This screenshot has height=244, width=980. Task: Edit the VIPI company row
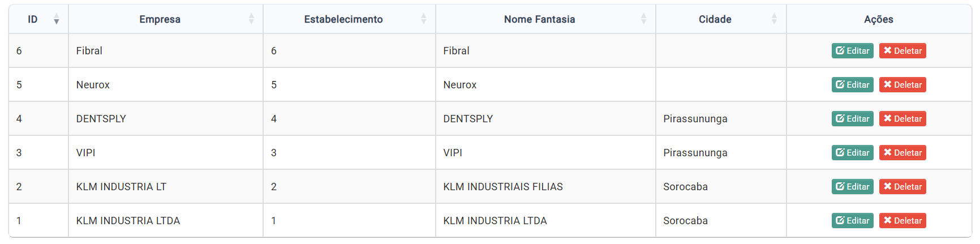(852, 153)
